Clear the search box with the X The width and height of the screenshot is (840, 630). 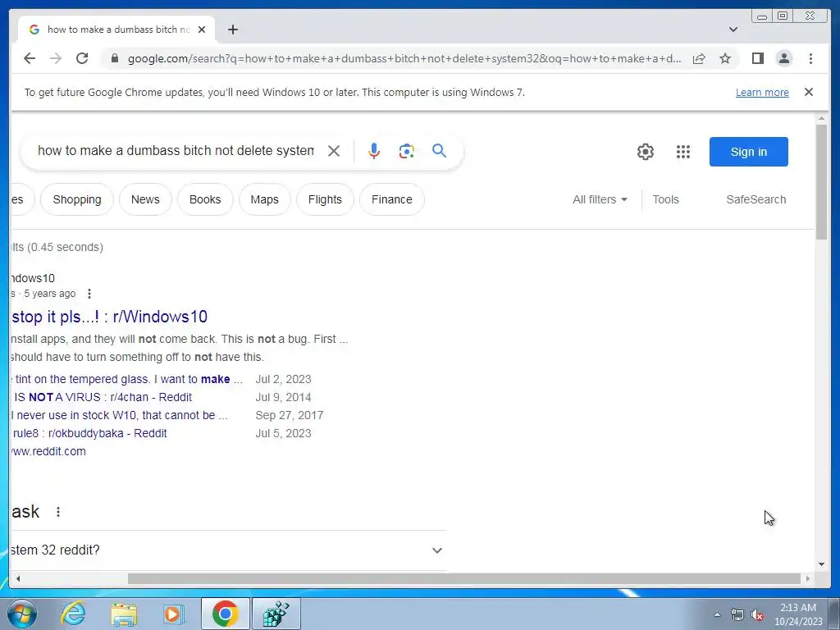(334, 151)
